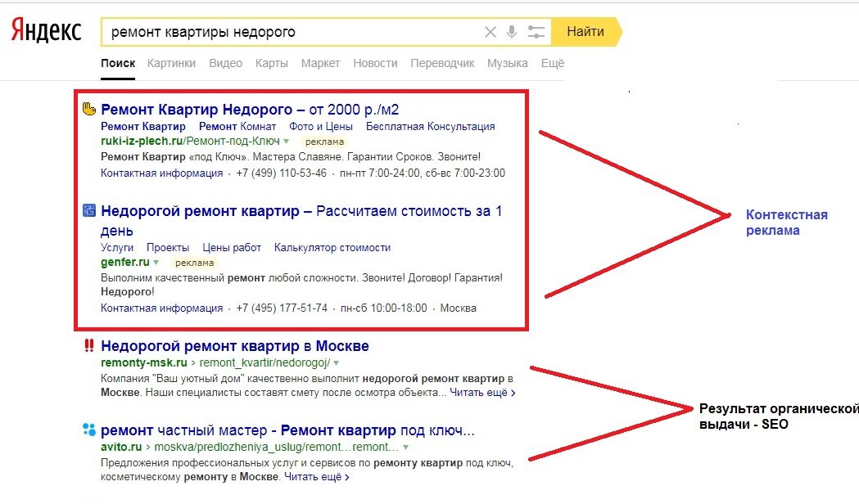Click 'Контактная информация' under genfer.ru ad
The height and width of the screenshot is (504, 859).
pyautogui.click(x=161, y=308)
